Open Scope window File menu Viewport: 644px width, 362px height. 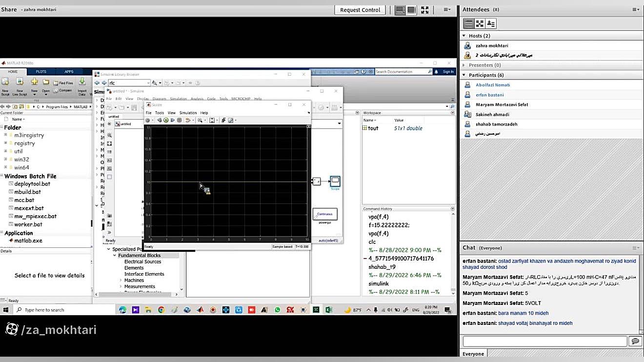click(x=149, y=113)
